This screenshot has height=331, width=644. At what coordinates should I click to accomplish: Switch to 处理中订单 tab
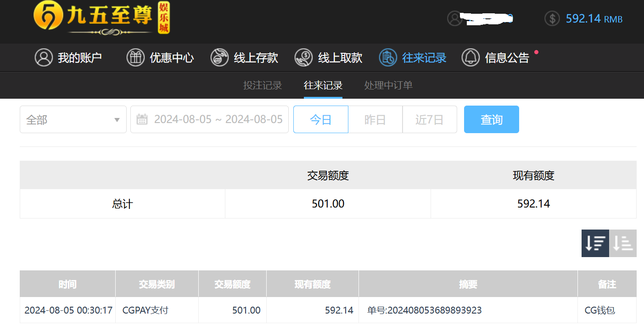tap(388, 85)
